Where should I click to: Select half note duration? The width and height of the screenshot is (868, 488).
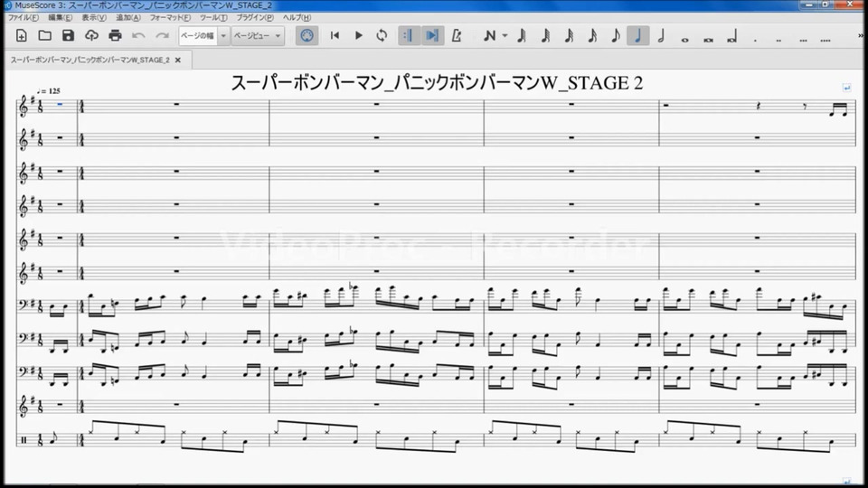tap(661, 36)
